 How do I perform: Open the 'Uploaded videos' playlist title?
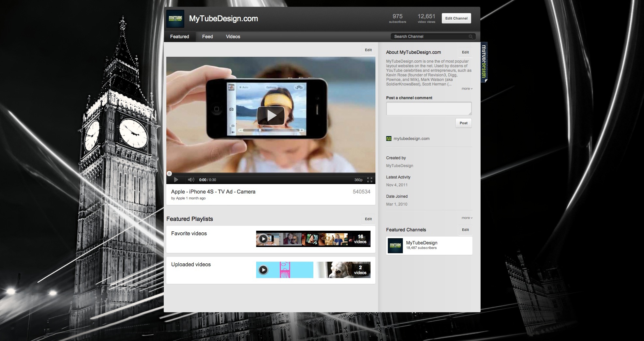pyautogui.click(x=191, y=265)
